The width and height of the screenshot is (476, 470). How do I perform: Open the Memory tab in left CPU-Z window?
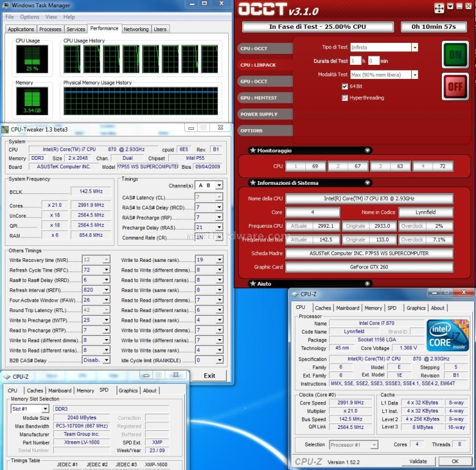point(85,390)
